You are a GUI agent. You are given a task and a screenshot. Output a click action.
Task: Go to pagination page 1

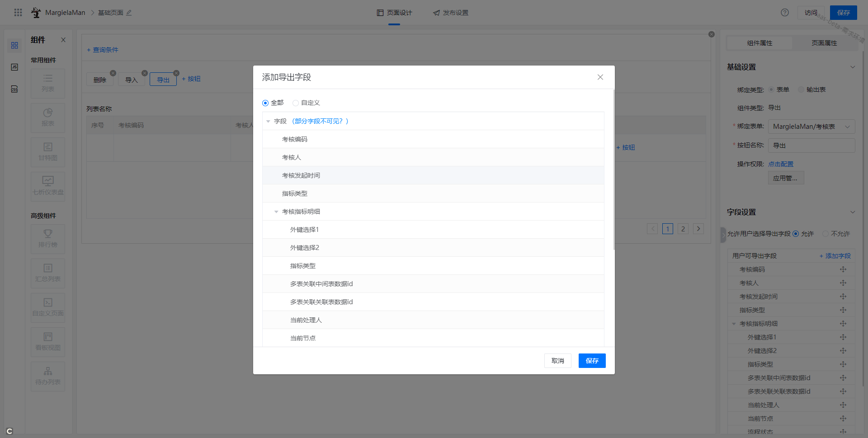click(668, 229)
